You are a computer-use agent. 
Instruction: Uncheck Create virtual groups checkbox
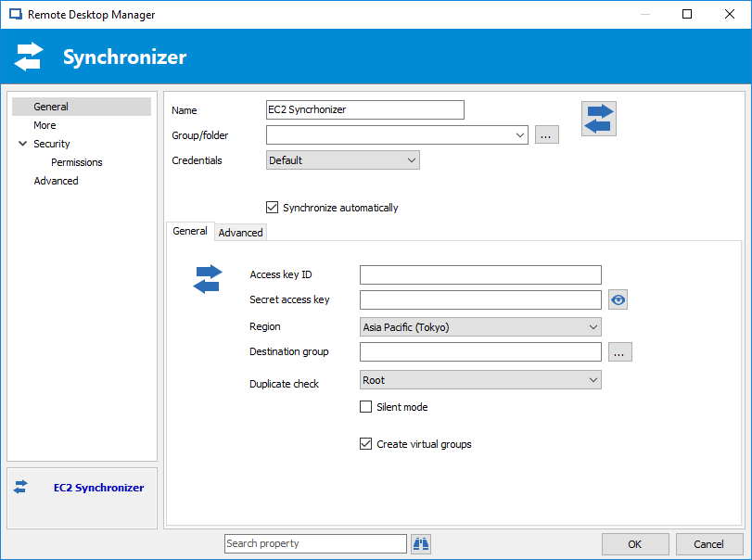(x=365, y=444)
